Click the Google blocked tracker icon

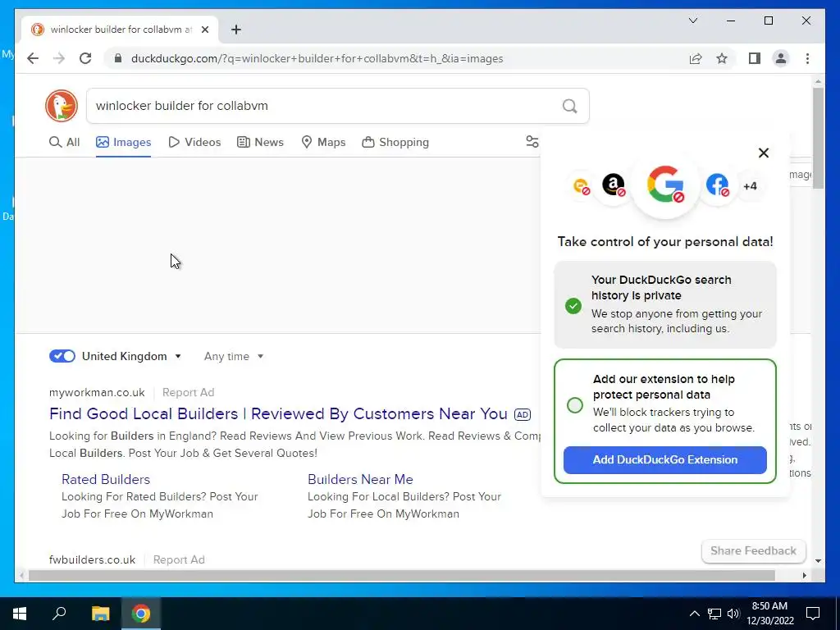click(x=665, y=185)
